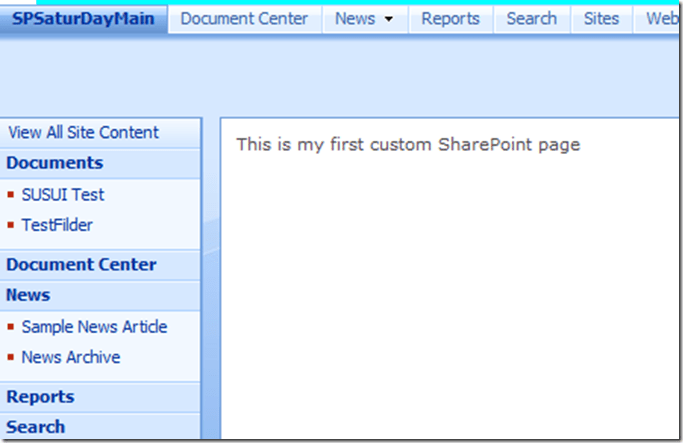Select TestFilder link under Documents

pos(57,225)
